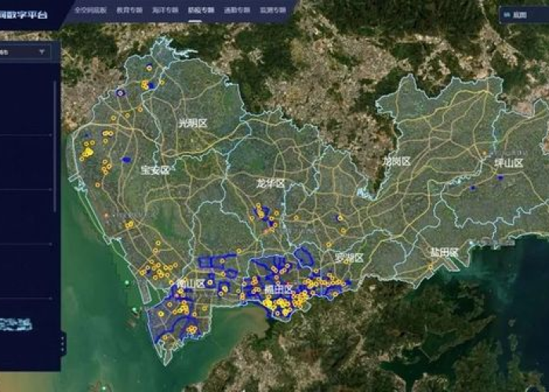Click the 罗湖区 district label
Screen dimensions: 549x392
point(349,258)
